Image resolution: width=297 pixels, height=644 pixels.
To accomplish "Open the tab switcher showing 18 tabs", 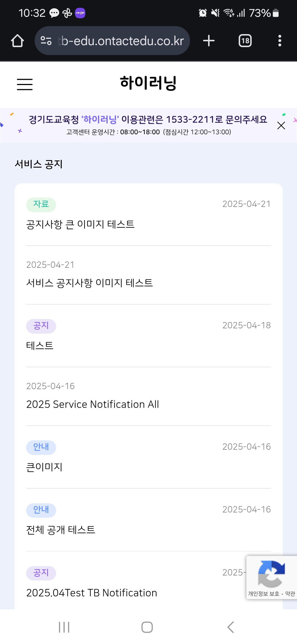I will click(245, 41).
